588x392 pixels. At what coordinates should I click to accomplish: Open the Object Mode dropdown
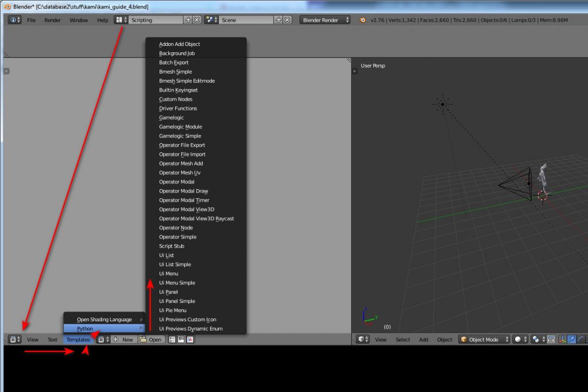[x=484, y=340]
